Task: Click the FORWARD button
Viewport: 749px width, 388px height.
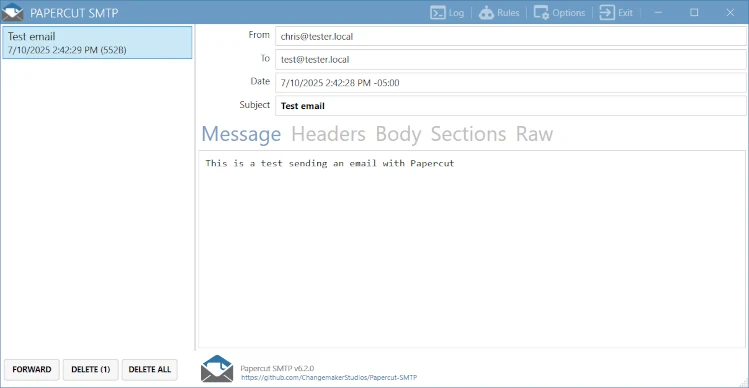Action: click(x=32, y=369)
